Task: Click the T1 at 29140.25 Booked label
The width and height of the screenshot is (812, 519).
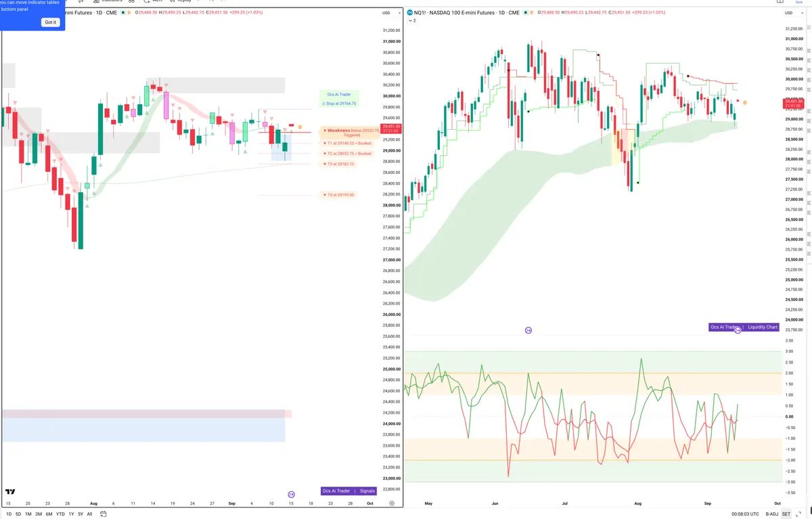Action: point(347,143)
